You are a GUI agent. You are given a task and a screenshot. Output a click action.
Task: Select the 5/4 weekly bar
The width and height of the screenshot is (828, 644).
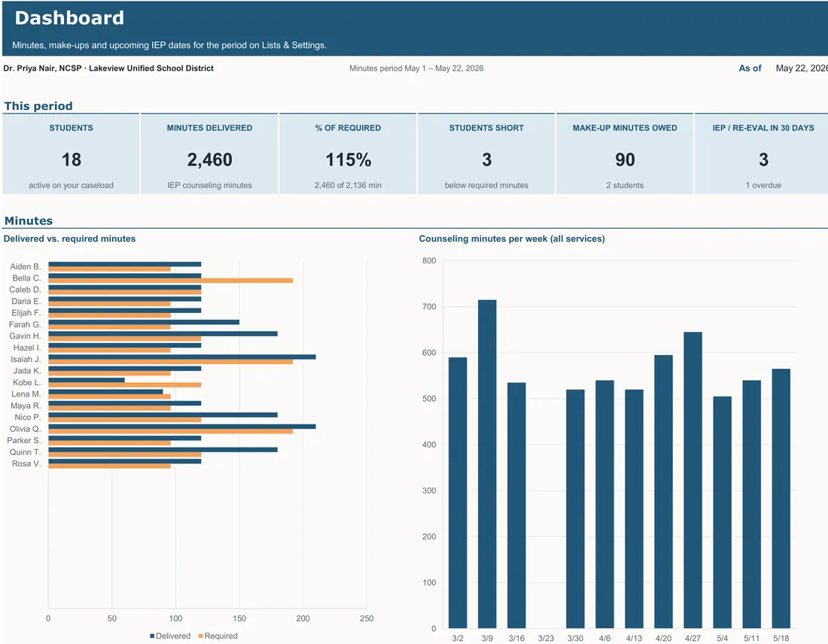click(723, 512)
